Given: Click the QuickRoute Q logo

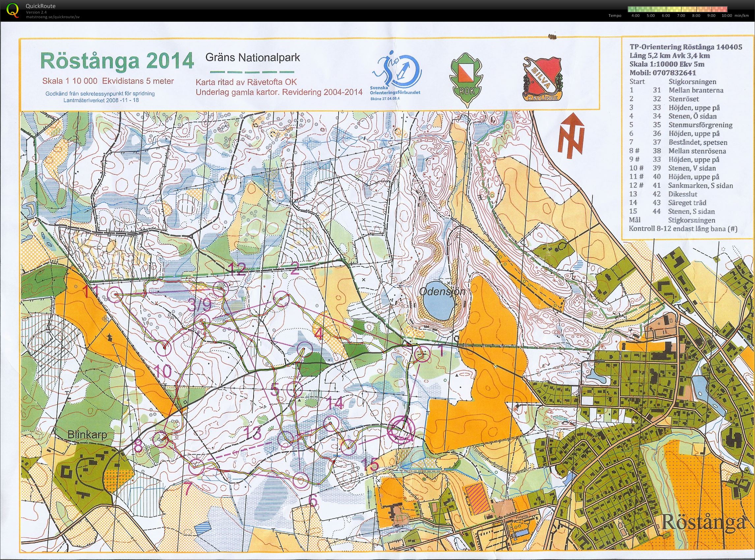Looking at the screenshot, I should 13,10.
